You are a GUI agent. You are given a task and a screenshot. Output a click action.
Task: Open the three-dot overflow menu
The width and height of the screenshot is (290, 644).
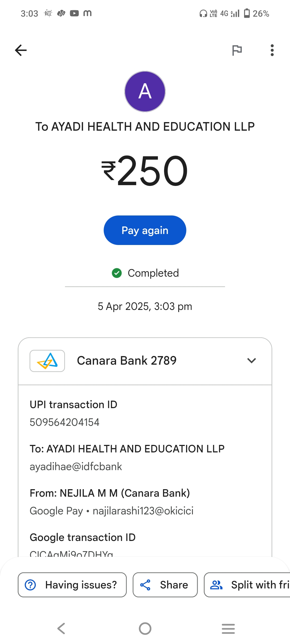pyautogui.click(x=272, y=50)
